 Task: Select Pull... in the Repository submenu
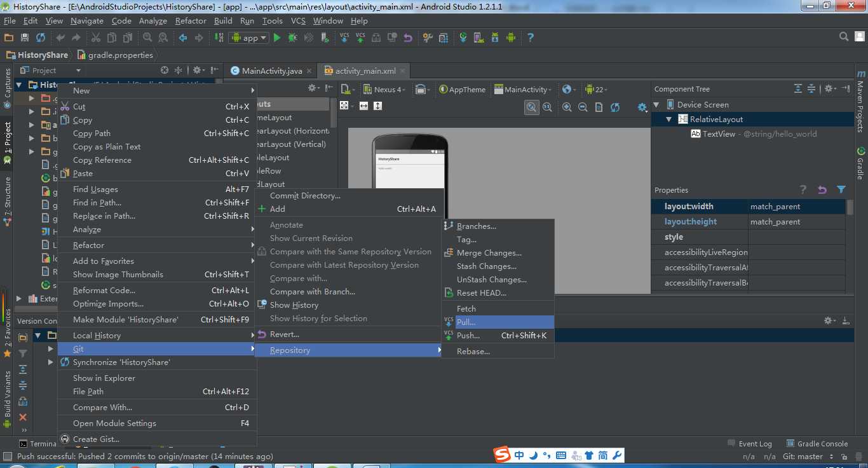pyautogui.click(x=498, y=322)
